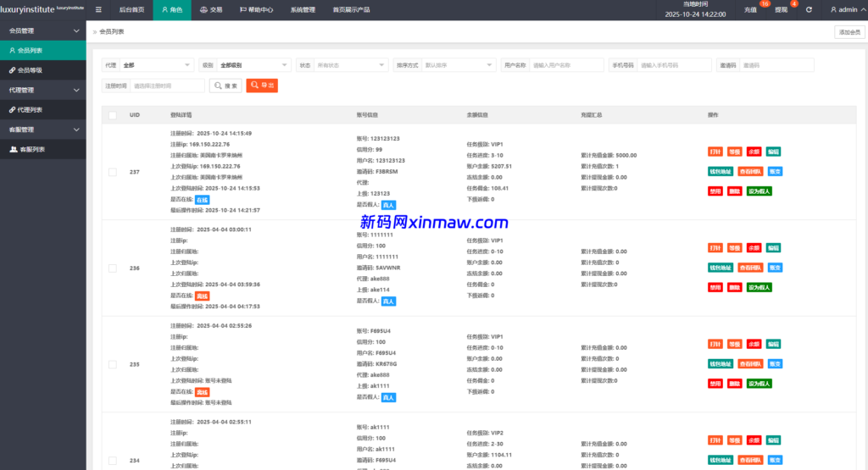Collapse the 代理管理 sidebar group

[42, 90]
